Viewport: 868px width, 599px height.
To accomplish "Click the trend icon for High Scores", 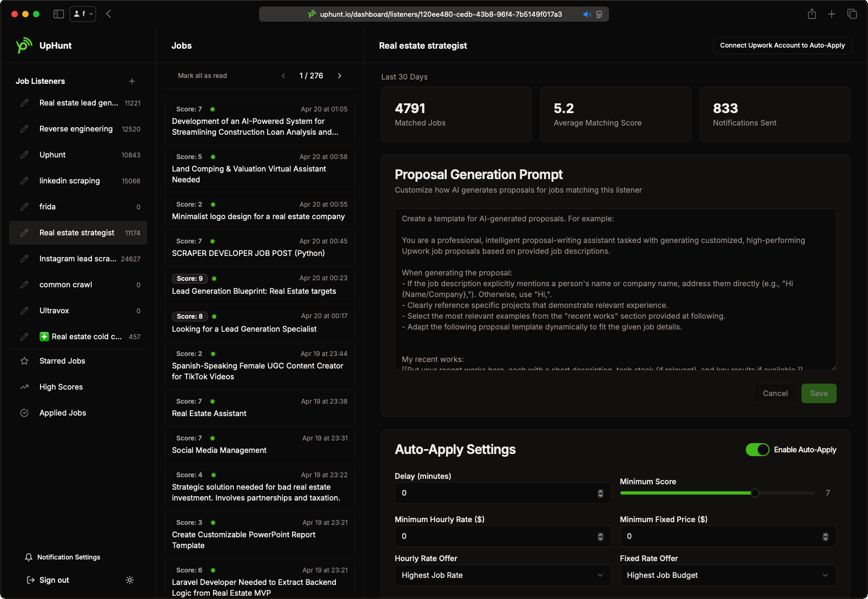I will pyautogui.click(x=24, y=387).
